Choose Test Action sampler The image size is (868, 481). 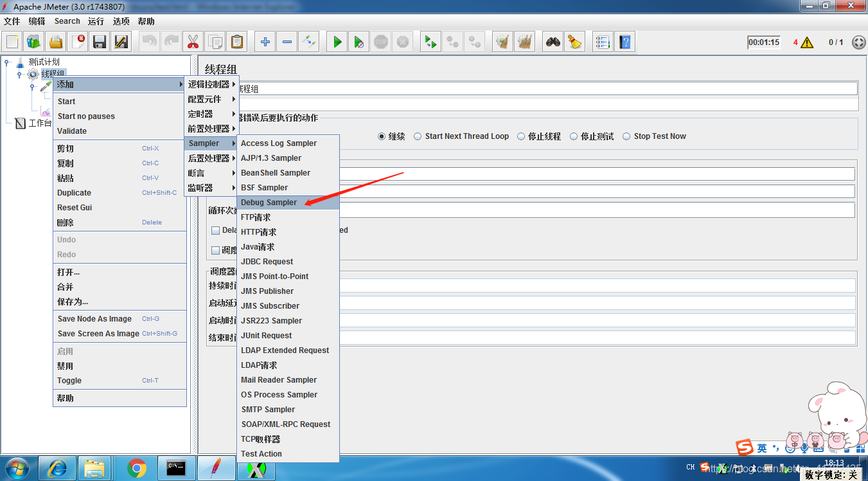click(x=288, y=454)
